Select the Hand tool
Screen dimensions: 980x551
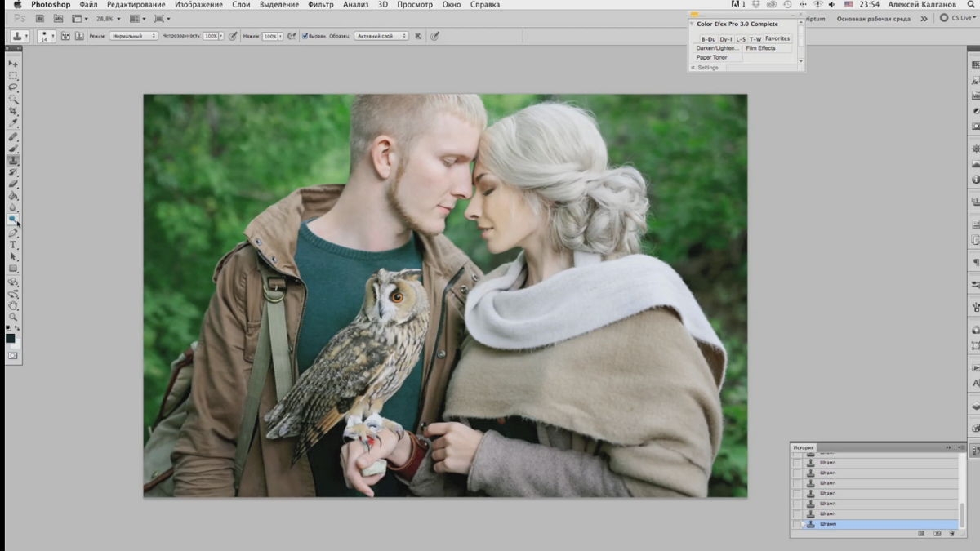[x=13, y=305]
